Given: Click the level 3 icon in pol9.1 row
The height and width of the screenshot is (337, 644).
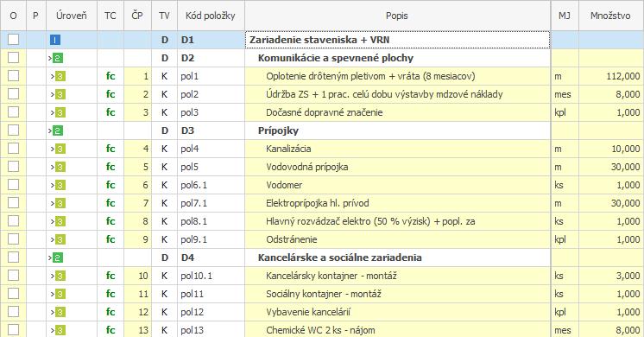Looking at the screenshot, I should point(60,239).
